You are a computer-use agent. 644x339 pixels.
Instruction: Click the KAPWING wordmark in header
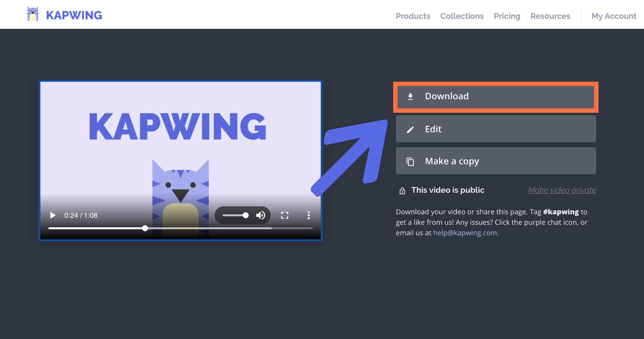(74, 15)
